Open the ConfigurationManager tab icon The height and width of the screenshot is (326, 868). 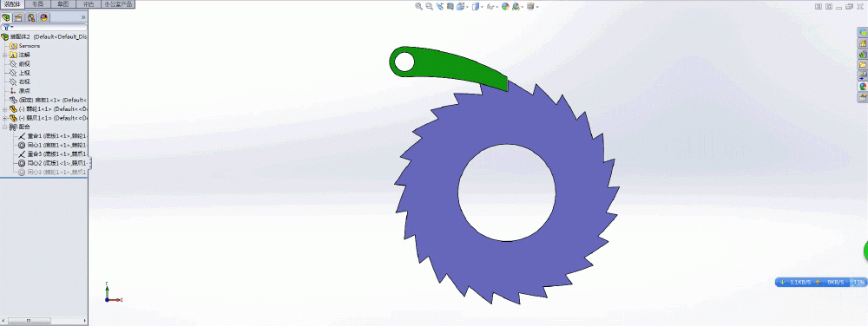[31, 17]
